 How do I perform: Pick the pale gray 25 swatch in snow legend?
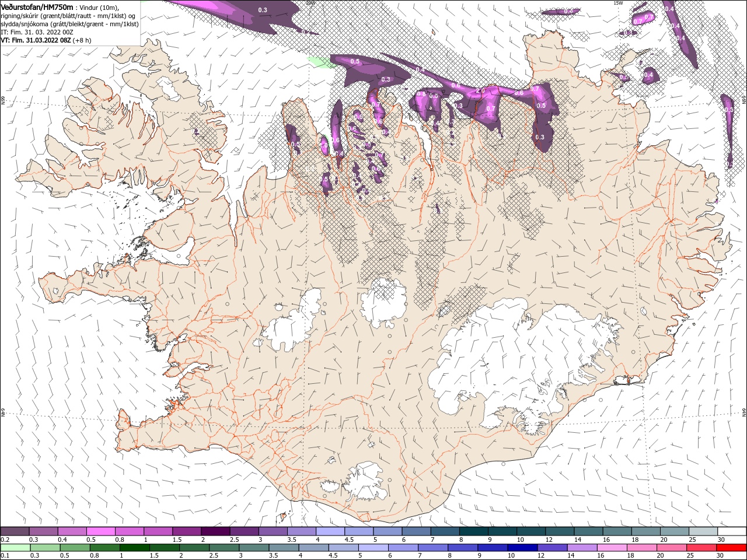pyautogui.click(x=704, y=531)
